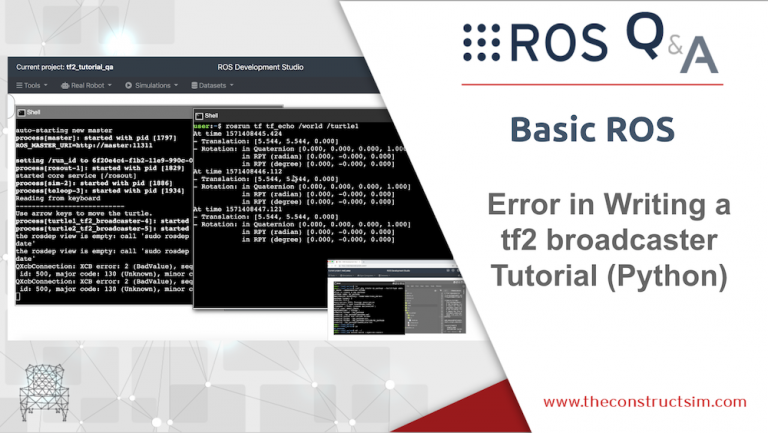Click 'auto-starting new master' in left shell
Image resolution: width=768 pixels, height=433 pixels.
(x=64, y=130)
